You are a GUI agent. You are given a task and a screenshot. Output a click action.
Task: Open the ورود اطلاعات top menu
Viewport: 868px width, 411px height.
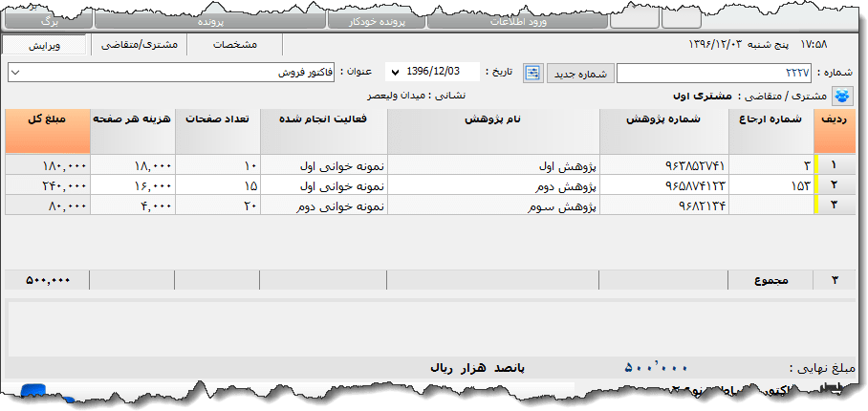[x=518, y=23]
